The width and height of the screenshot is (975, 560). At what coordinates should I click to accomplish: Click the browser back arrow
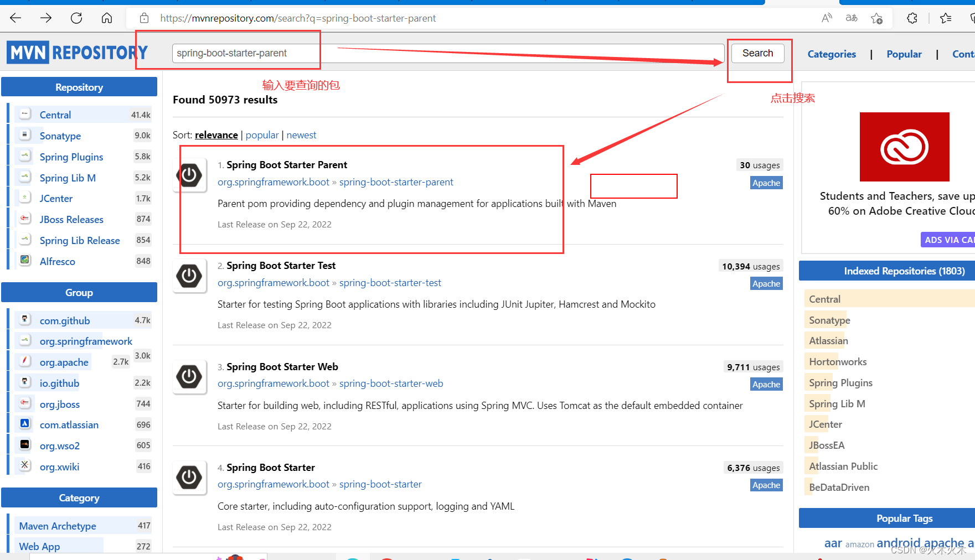pos(16,18)
